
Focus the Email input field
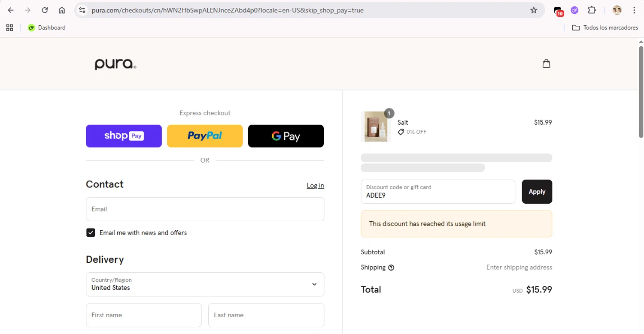point(205,209)
